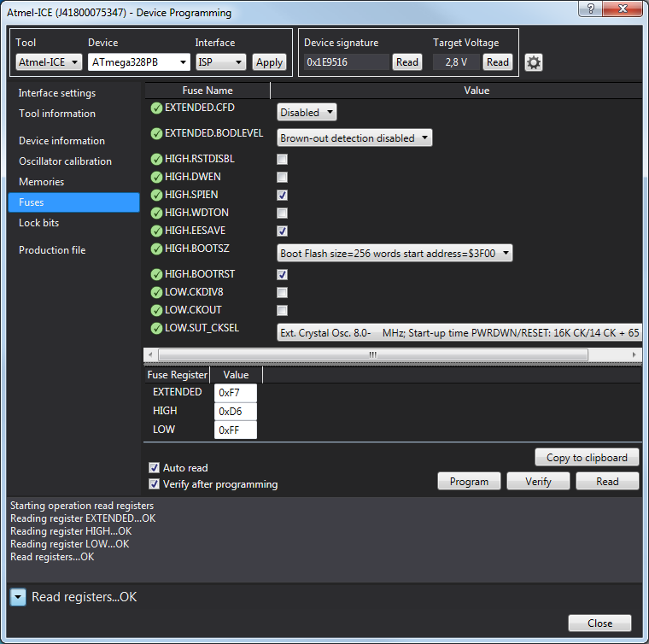
Task: Click the horizontal scrollbar thumb
Action: 373,354
